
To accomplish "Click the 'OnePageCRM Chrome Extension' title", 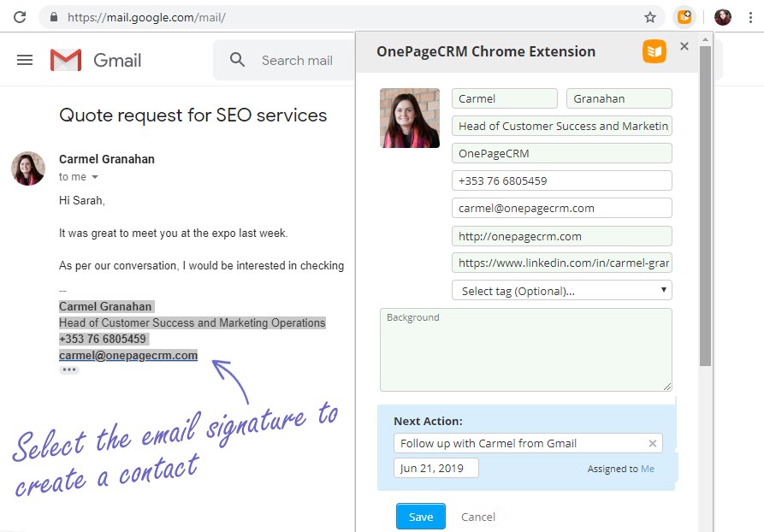I will 486,51.
